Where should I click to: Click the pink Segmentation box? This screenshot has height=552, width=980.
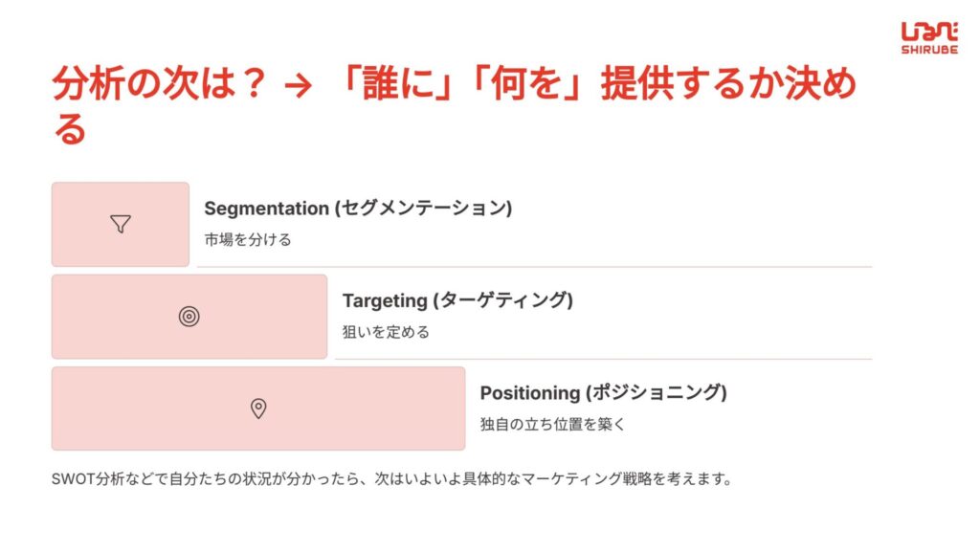[121, 224]
